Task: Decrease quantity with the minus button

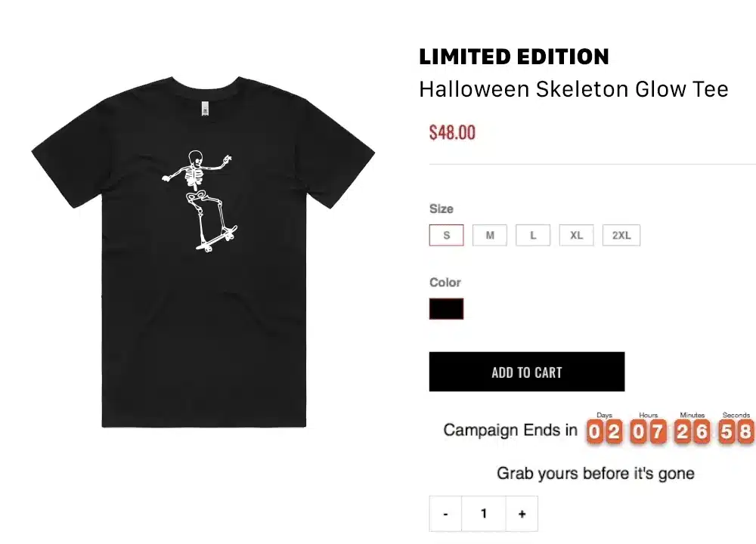Action: coord(446,514)
